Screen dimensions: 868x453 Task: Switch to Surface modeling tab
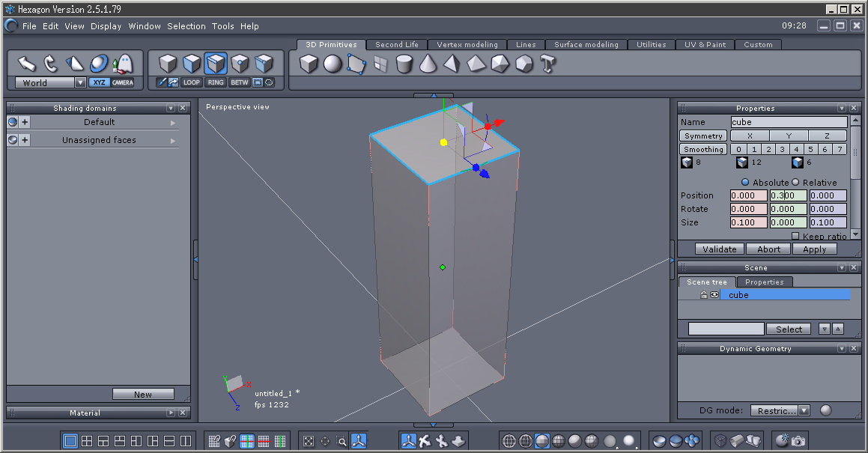(x=586, y=44)
